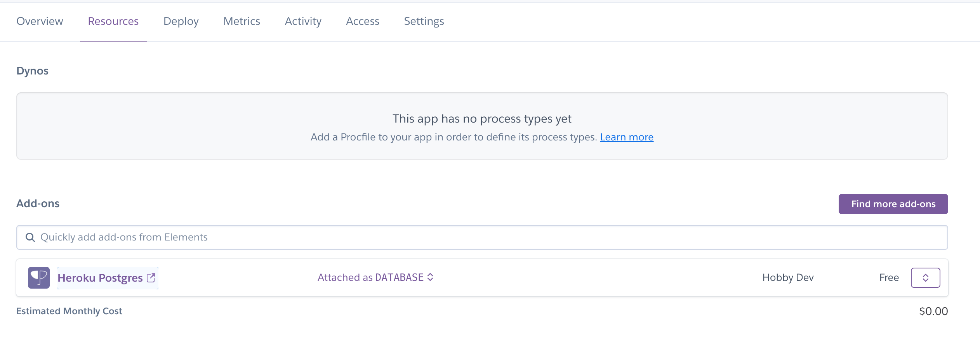Click the $0.00 estimated monthly cost
980x353 pixels.
pos(933,311)
